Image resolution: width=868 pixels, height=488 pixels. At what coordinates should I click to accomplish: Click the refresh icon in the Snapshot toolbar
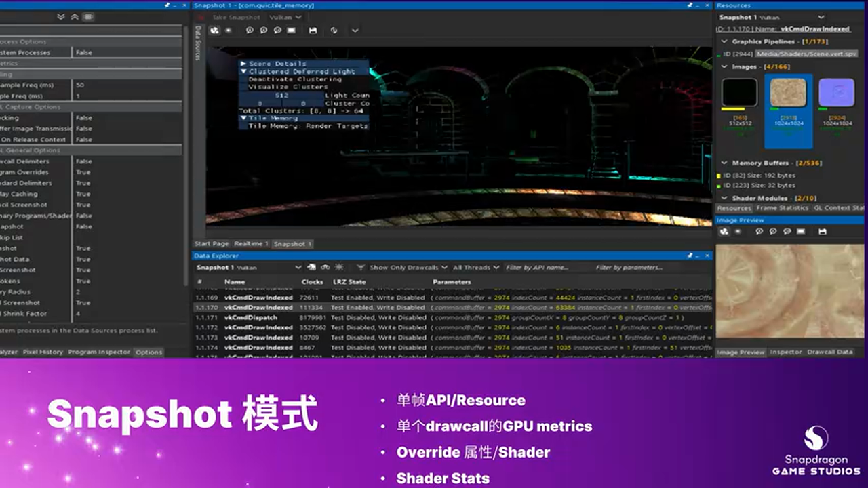point(332,30)
